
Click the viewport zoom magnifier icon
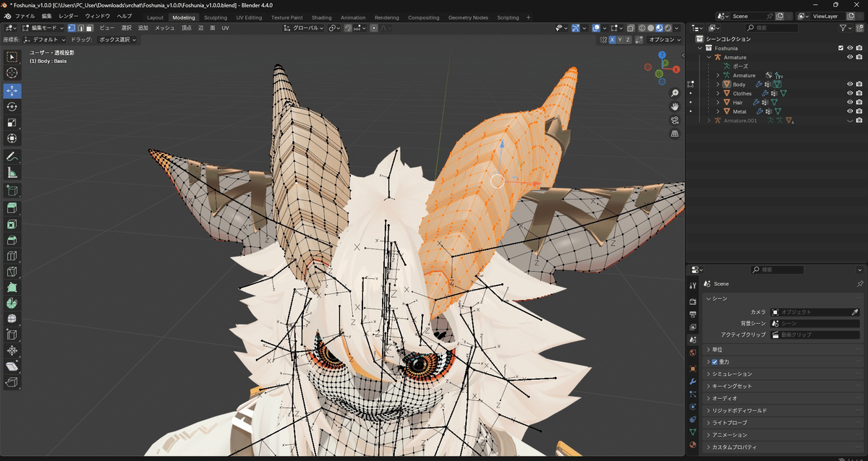tap(675, 93)
